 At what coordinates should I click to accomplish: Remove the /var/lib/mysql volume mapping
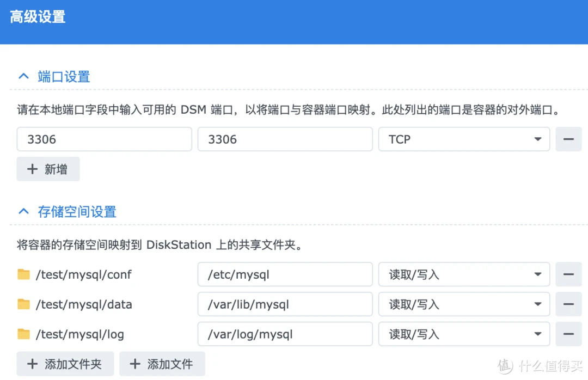tap(568, 304)
